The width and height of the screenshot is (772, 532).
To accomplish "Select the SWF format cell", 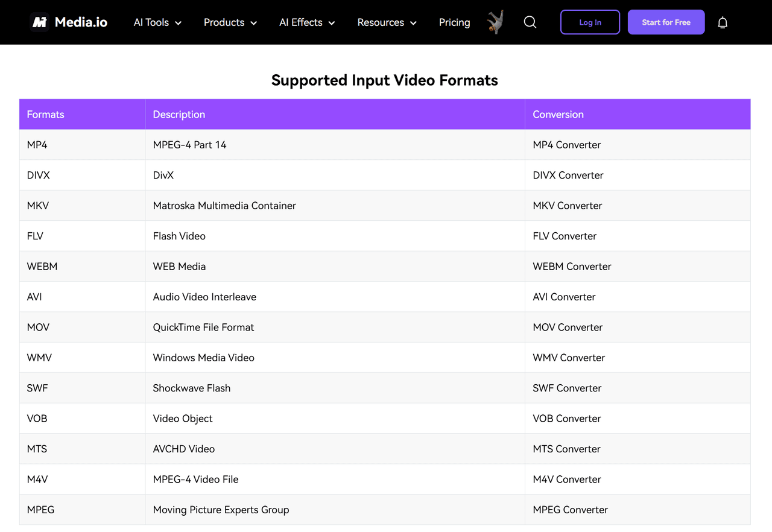I will [82, 388].
